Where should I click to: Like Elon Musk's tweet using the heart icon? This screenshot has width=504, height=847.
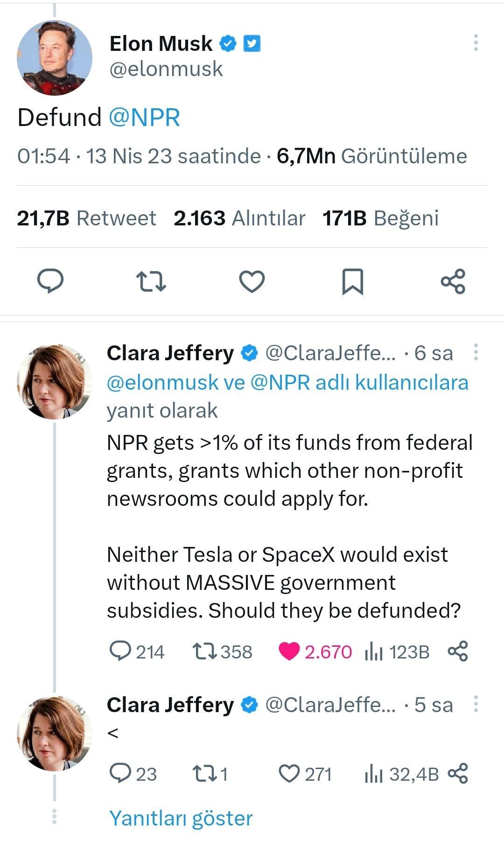tap(252, 280)
